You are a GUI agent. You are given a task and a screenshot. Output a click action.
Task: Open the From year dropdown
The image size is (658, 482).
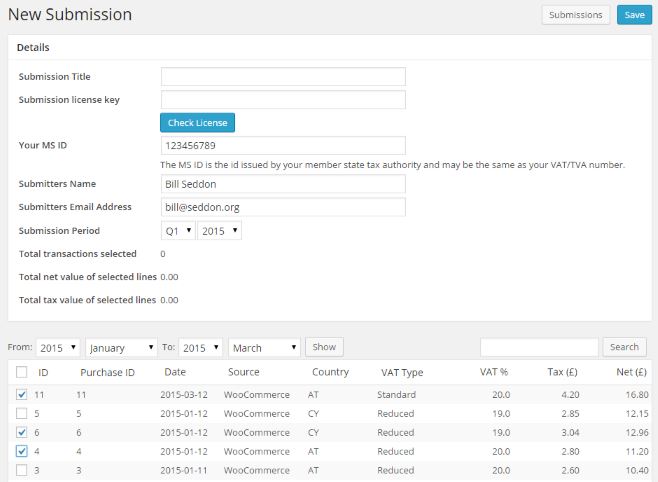click(58, 348)
